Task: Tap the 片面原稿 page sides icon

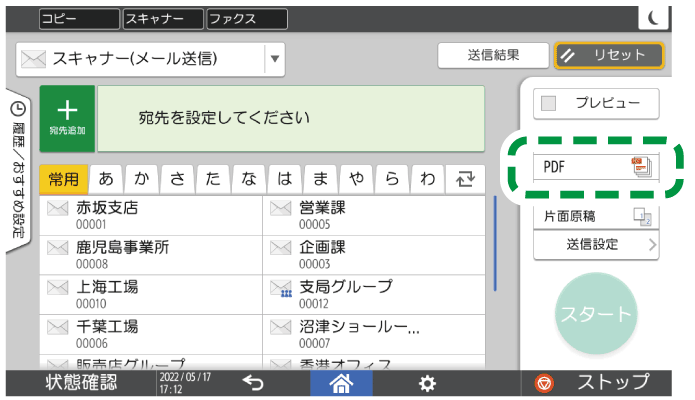Action: pos(642,216)
